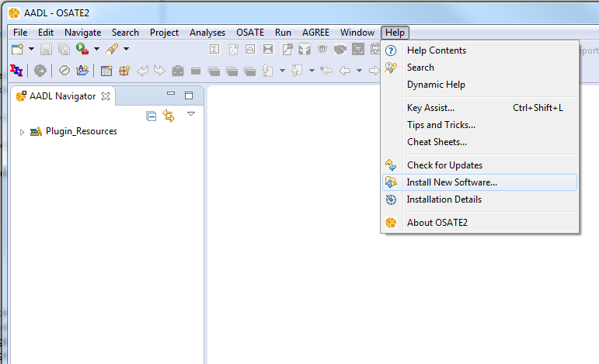The image size is (599, 364).
Task: Click the handshake analysis toolbar icon
Action: pyautogui.click(x=340, y=49)
